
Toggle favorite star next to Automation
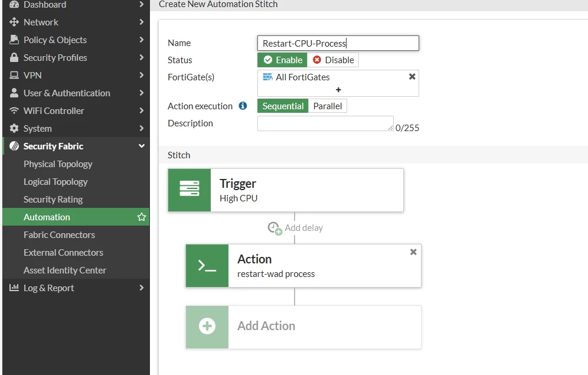click(x=141, y=217)
